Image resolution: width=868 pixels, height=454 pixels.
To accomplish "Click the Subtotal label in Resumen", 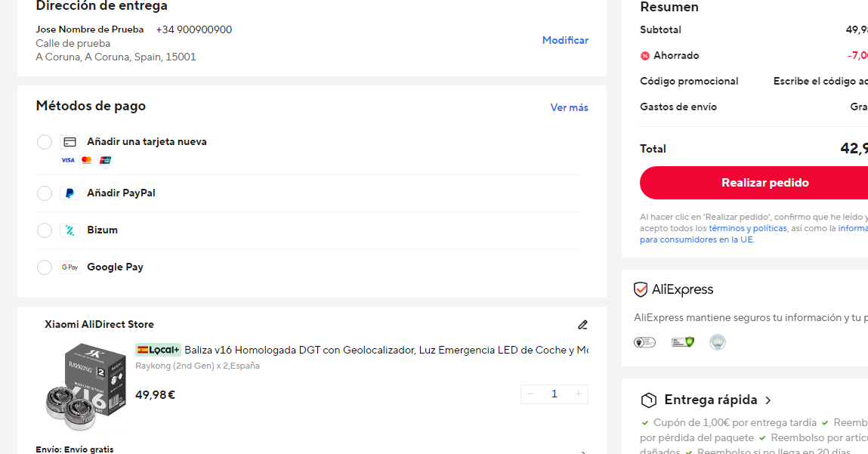I will [x=660, y=30].
